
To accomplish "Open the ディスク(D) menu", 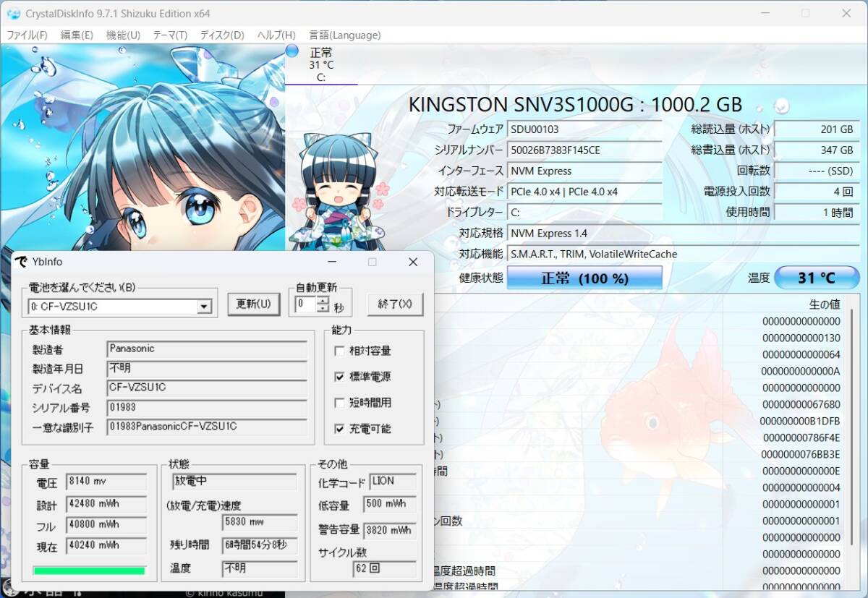I will click(221, 34).
